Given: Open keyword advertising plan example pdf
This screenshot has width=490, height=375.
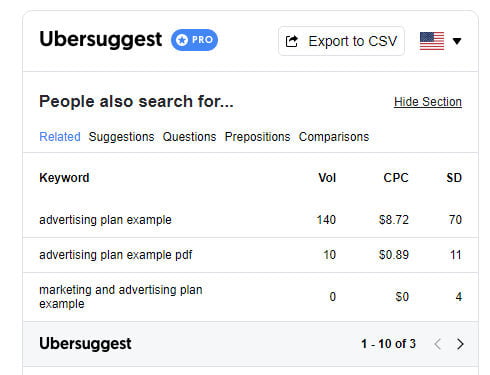Looking at the screenshot, I should (x=116, y=255).
